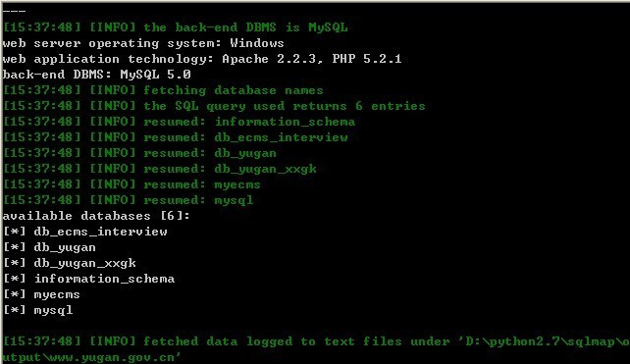Click the 'resumed: db_yugan_xxgk' log entry
Screen dimensions: 630x364
[x=160, y=169]
